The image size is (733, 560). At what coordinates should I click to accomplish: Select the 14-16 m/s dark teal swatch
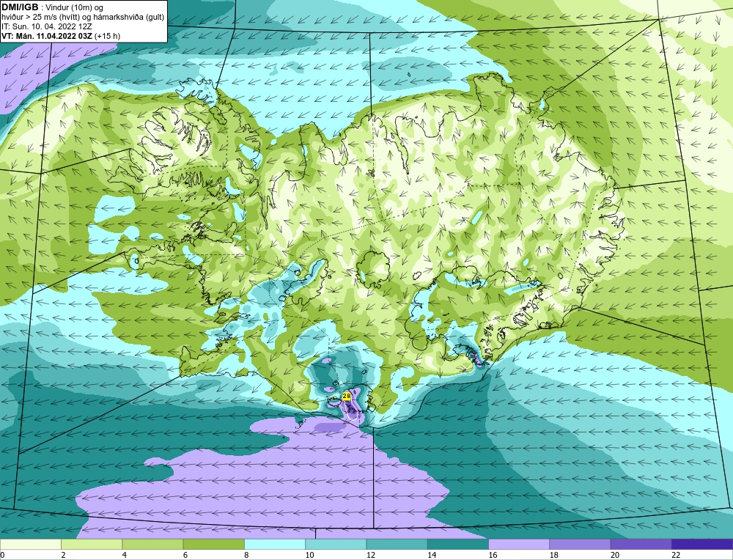[x=458, y=545]
